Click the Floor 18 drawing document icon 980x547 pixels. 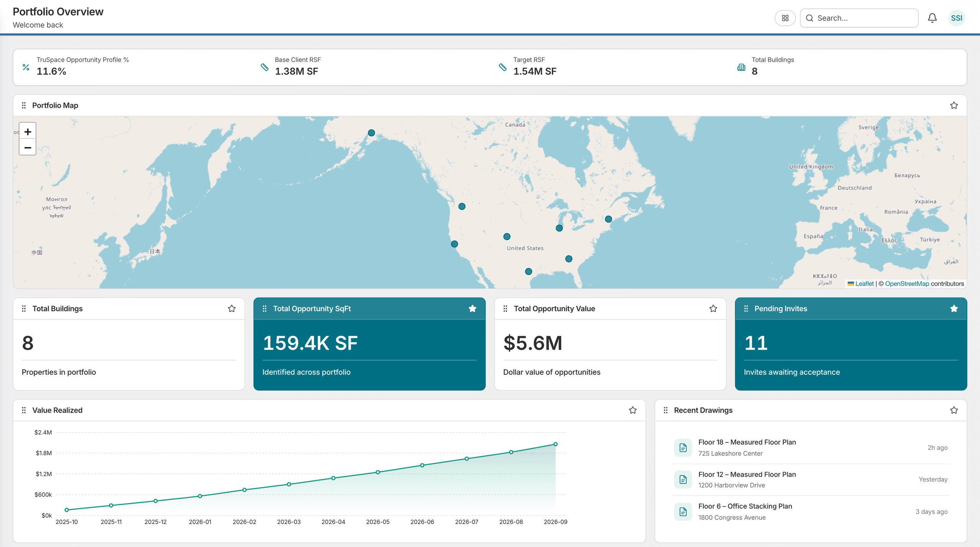tap(683, 448)
